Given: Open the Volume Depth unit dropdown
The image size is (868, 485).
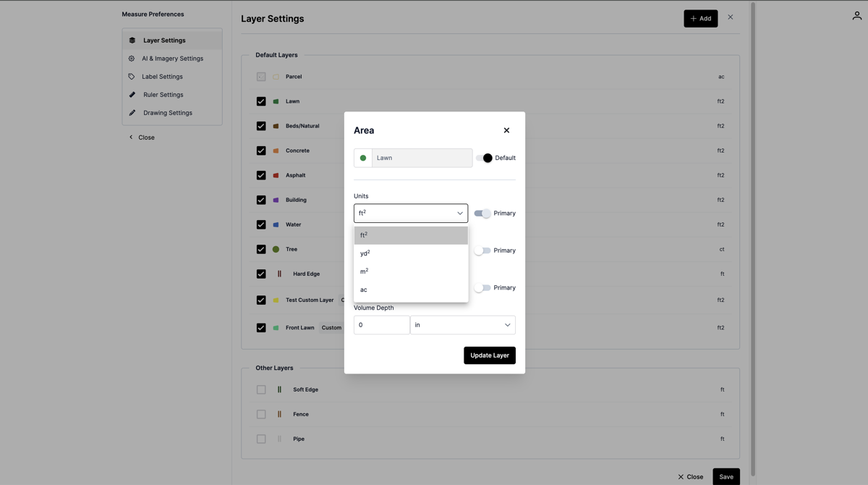Looking at the screenshot, I should coord(462,325).
